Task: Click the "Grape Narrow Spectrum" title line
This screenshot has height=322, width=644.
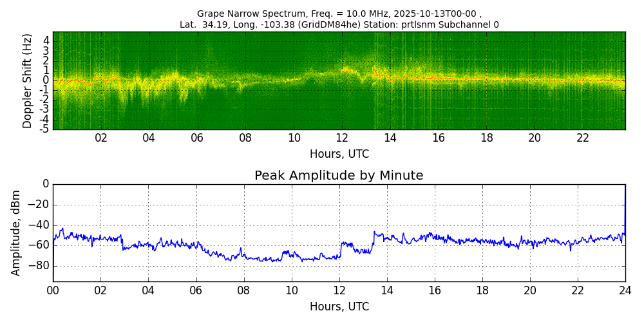Action: point(339,14)
